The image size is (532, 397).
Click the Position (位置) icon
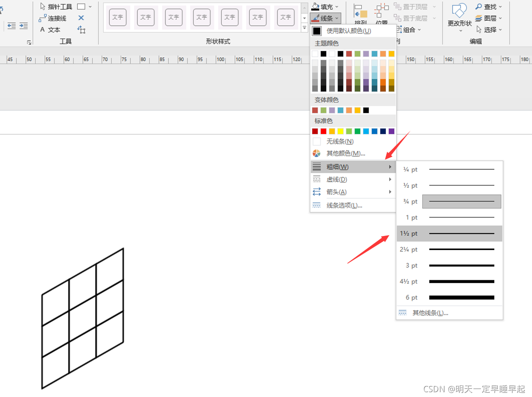point(381,14)
